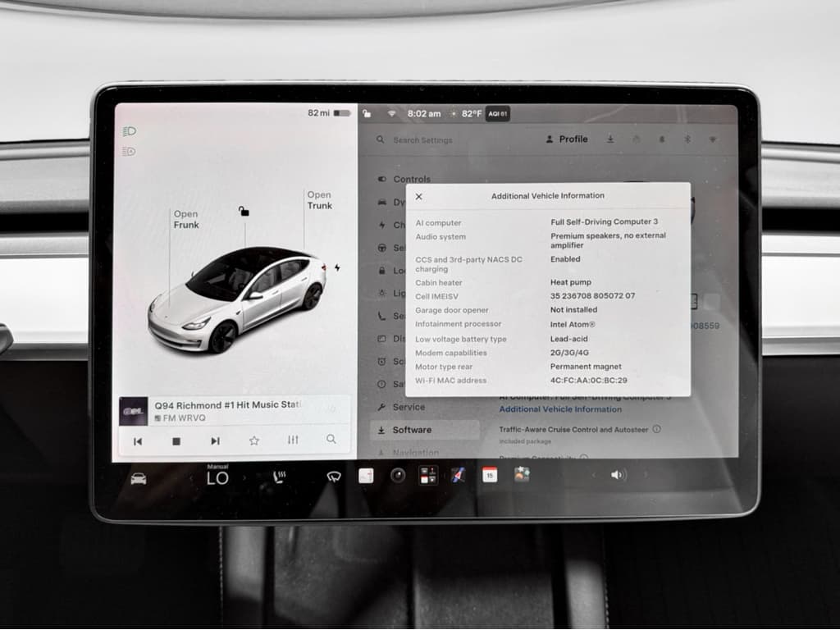Select Software in the settings menu
This screenshot has width=840, height=630.
coord(424,430)
